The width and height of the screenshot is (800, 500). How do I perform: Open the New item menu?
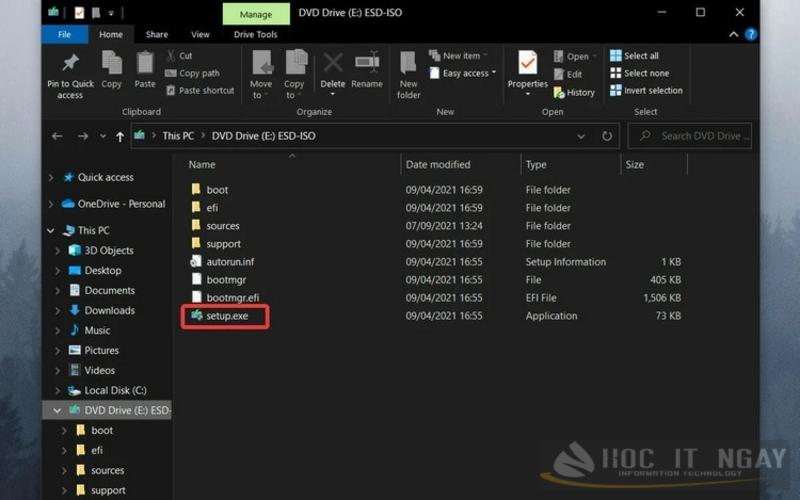458,56
